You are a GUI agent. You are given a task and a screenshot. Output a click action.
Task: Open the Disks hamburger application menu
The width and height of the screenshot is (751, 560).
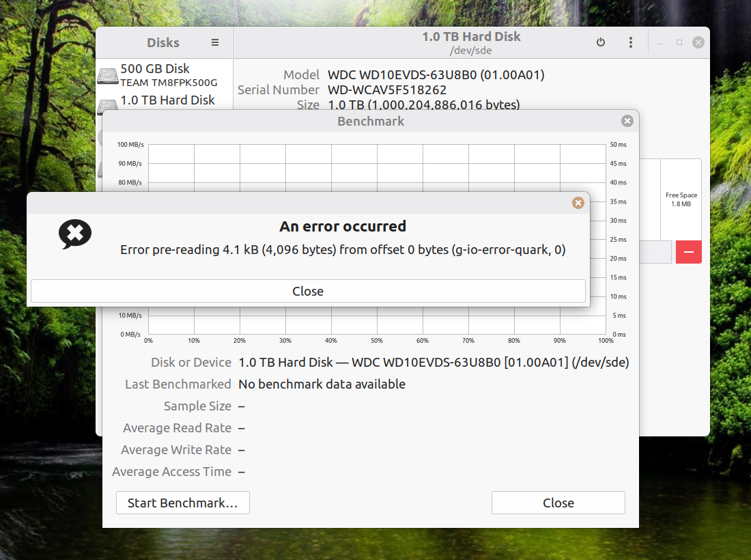(215, 42)
